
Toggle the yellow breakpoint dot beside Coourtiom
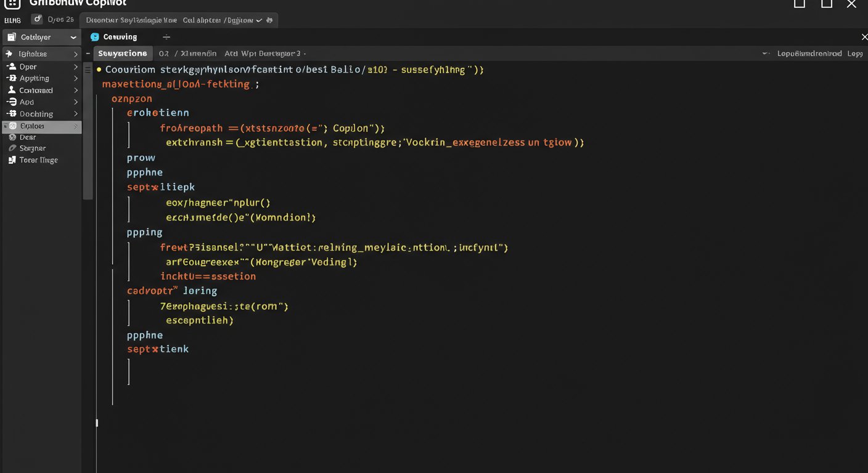[98, 69]
